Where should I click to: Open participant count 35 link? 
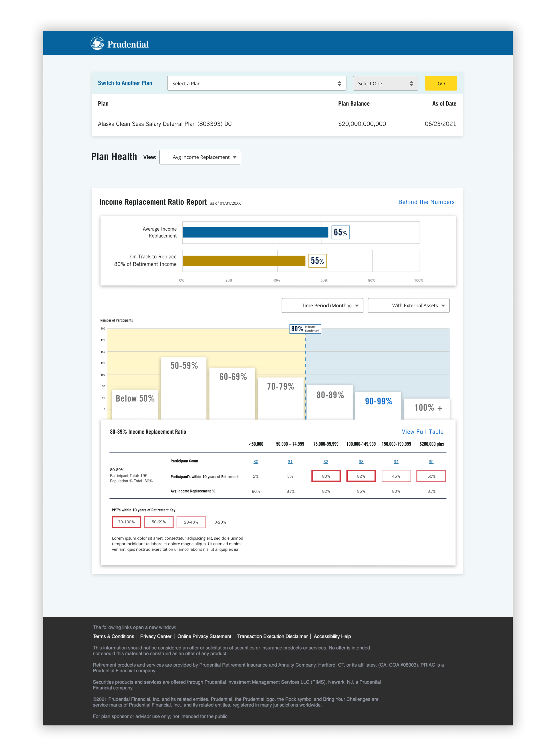tap(431, 462)
